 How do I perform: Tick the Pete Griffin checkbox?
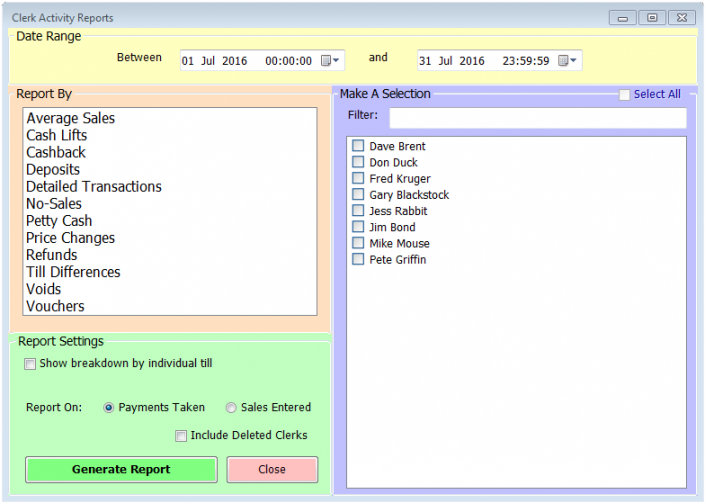tap(358, 259)
